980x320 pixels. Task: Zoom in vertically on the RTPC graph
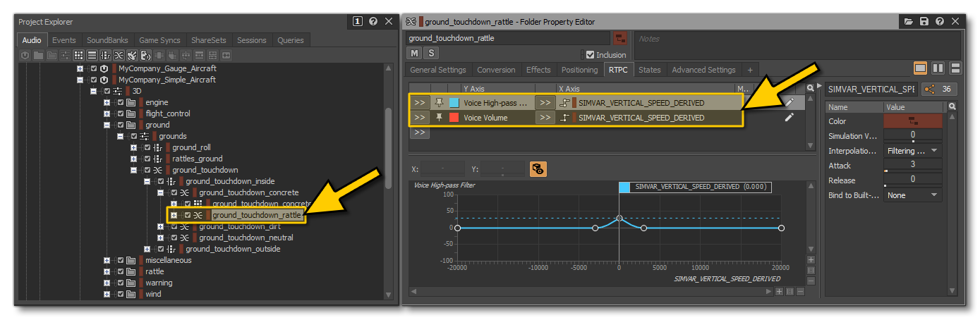[811, 260]
